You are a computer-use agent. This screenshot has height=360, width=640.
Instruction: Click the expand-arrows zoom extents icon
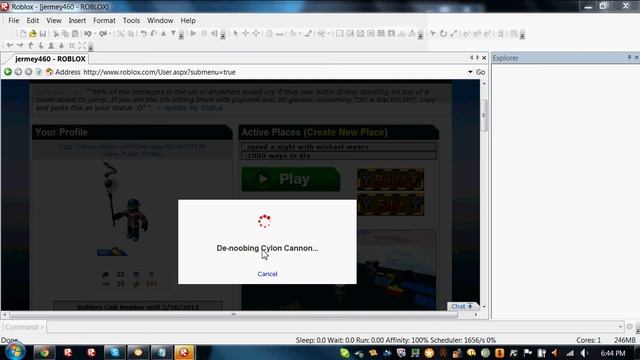(82, 46)
